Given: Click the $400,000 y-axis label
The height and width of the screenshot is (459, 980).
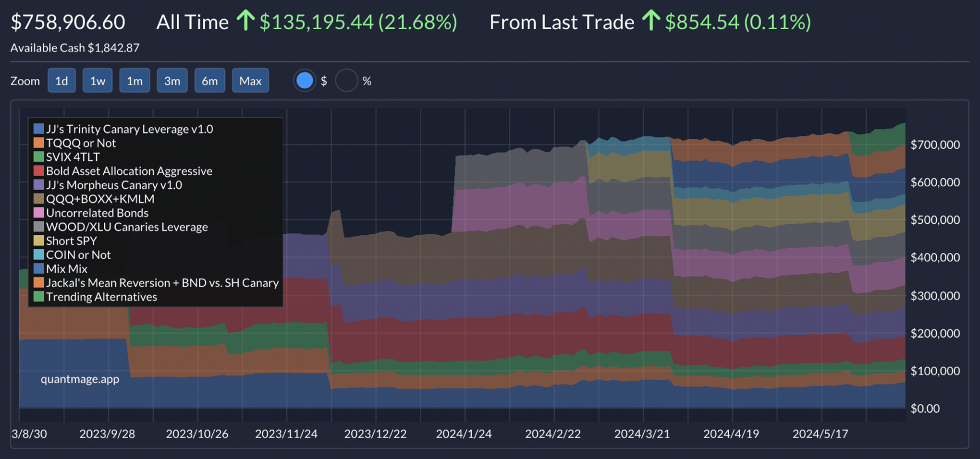Looking at the screenshot, I should tap(935, 257).
